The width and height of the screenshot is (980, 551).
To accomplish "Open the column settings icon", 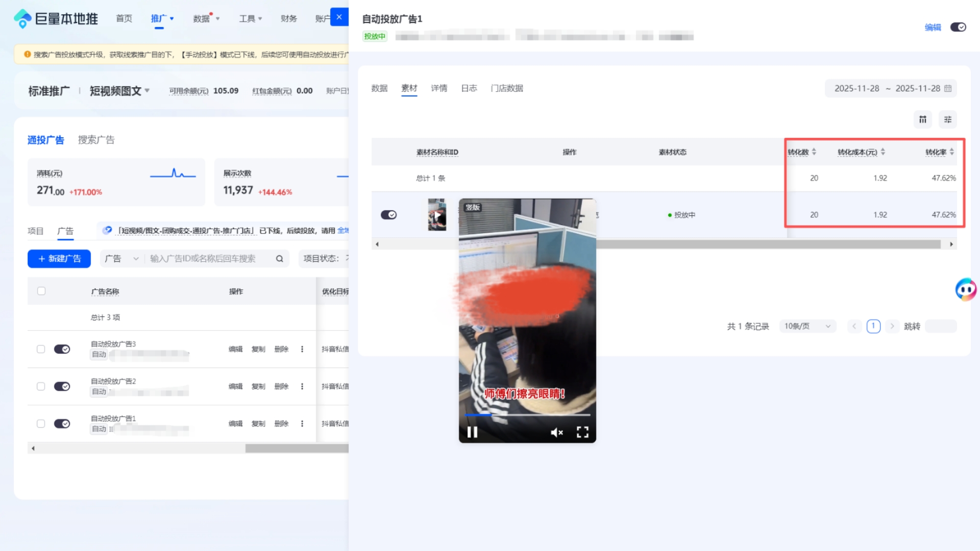I will pos(922,119).
